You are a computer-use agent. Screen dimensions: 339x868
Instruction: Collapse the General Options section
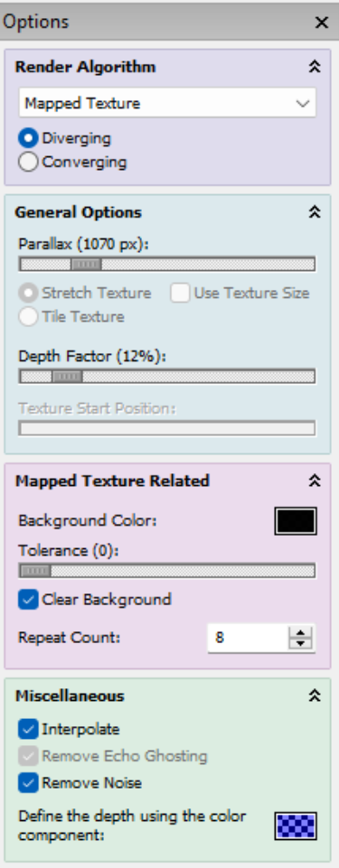[x=314, y=212]
